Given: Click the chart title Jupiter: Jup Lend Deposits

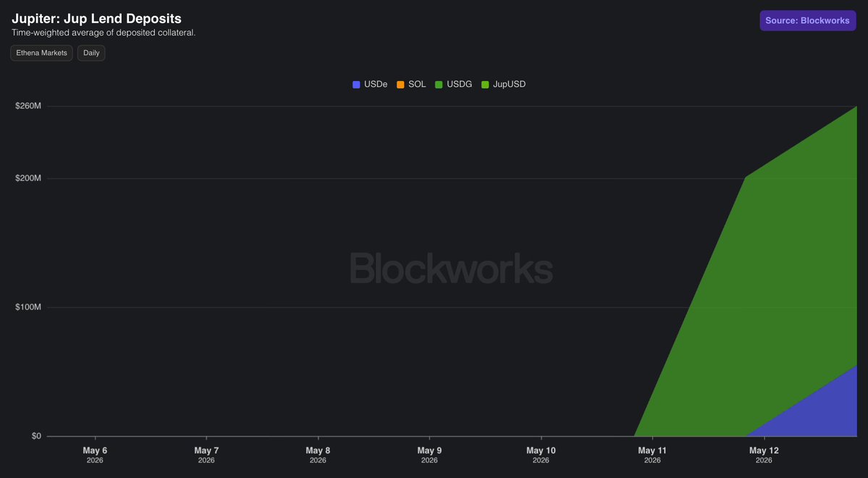Looking at the screenshot, I should [x=96, y=19].
